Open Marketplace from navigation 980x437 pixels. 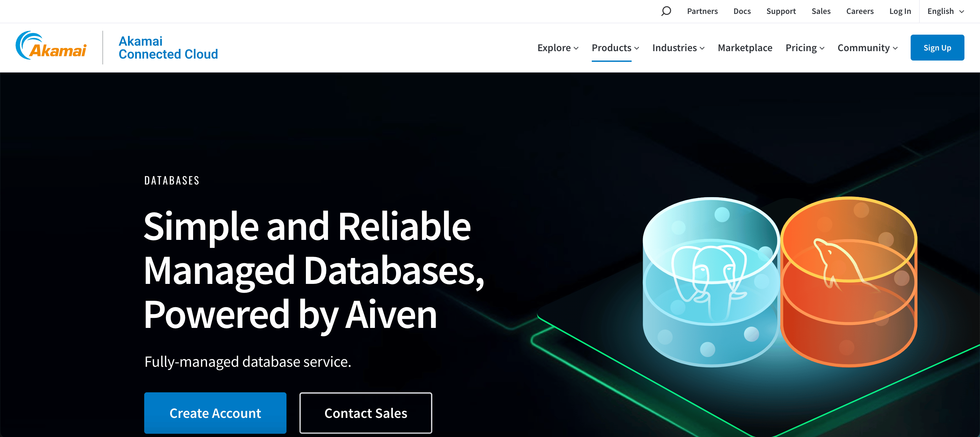745,48
